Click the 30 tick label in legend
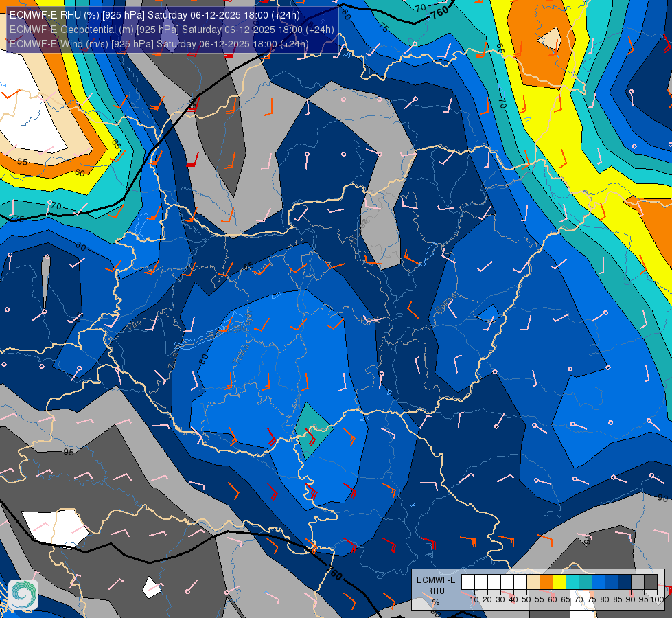This screenshot has height=618, width=672. pos(500,599)
